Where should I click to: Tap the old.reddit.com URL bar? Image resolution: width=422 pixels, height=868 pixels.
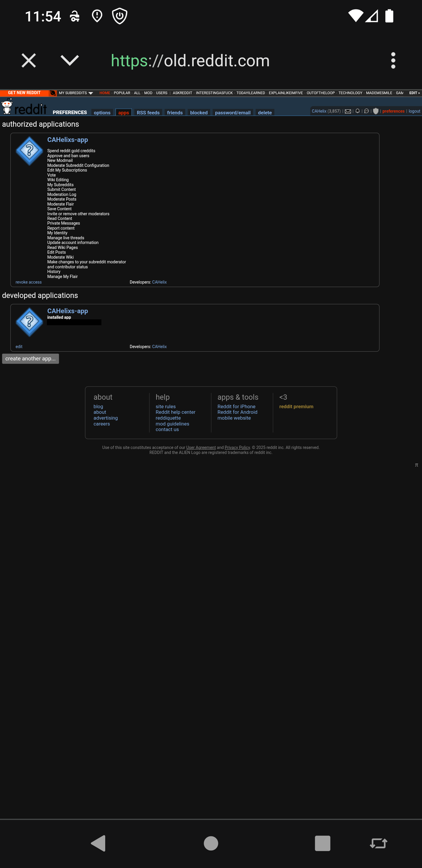[190, 61]
